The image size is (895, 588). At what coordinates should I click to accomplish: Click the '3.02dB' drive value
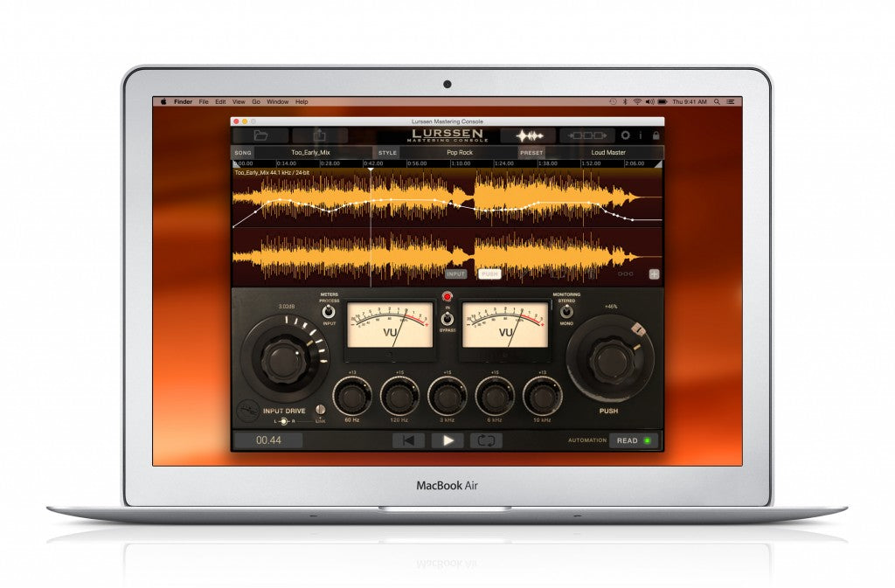coord(286,307)
